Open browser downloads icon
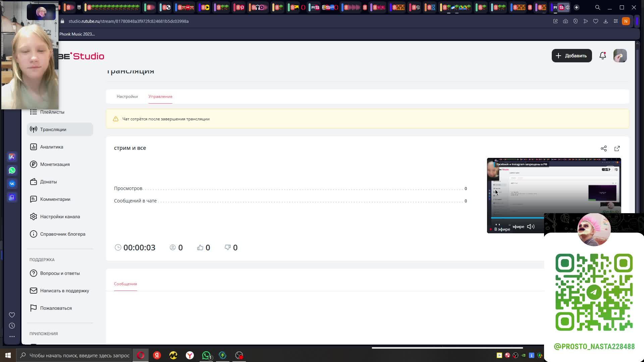This screenshot has height=362, width=644. coord(606,21)
